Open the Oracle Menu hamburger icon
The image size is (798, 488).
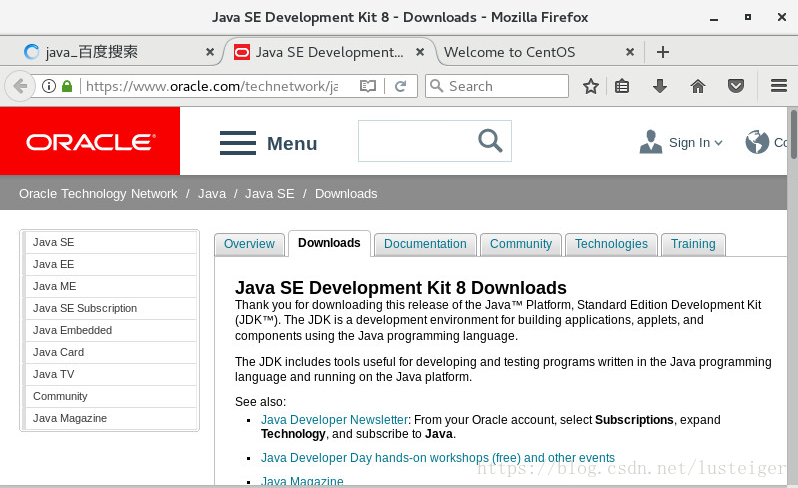[238, 142]
